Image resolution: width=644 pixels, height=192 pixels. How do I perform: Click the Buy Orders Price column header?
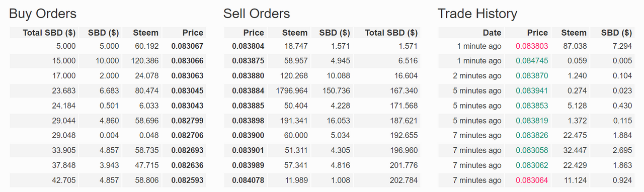(x=193, y=33)
